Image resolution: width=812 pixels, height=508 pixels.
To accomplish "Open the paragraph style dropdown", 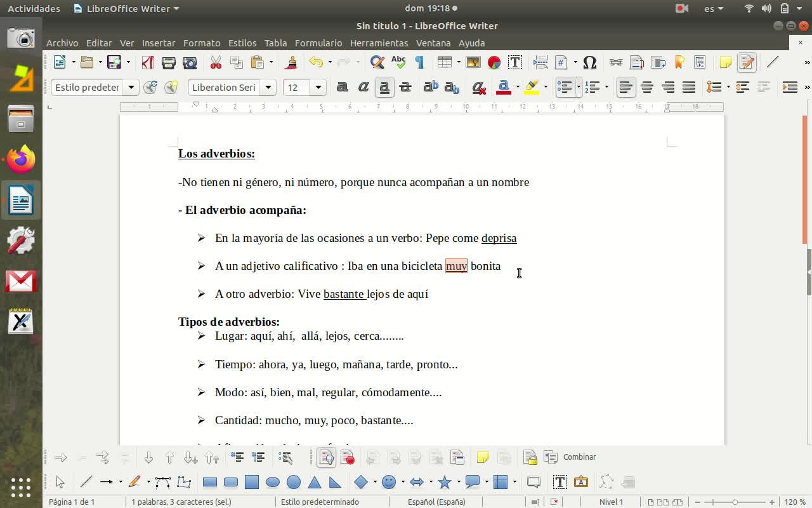I will [131, 88].
